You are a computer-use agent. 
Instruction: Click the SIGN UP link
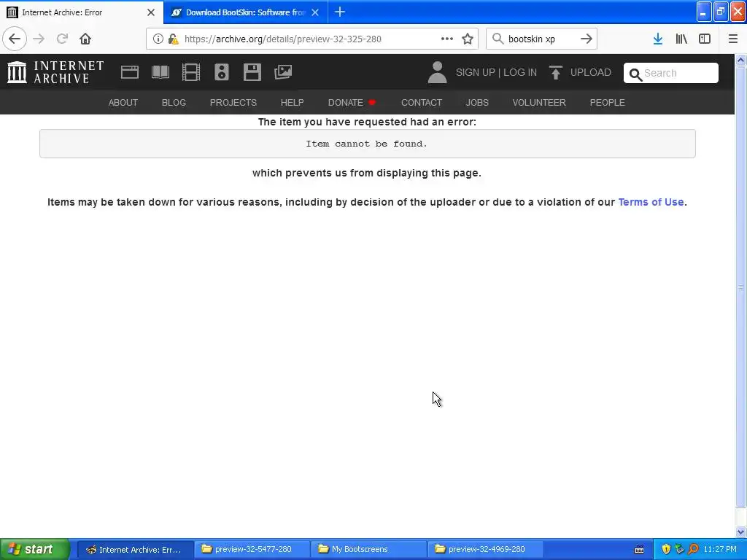(x=476, y=72)
